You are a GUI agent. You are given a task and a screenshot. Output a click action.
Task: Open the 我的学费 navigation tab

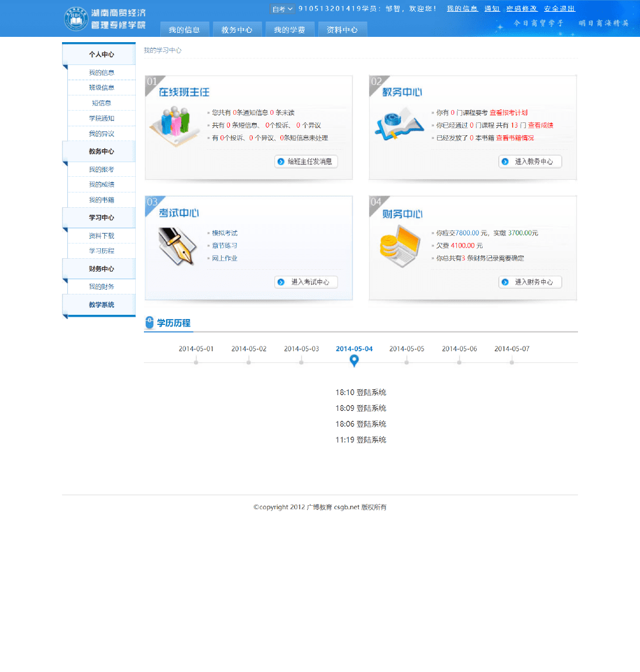[x=290, y=29]
